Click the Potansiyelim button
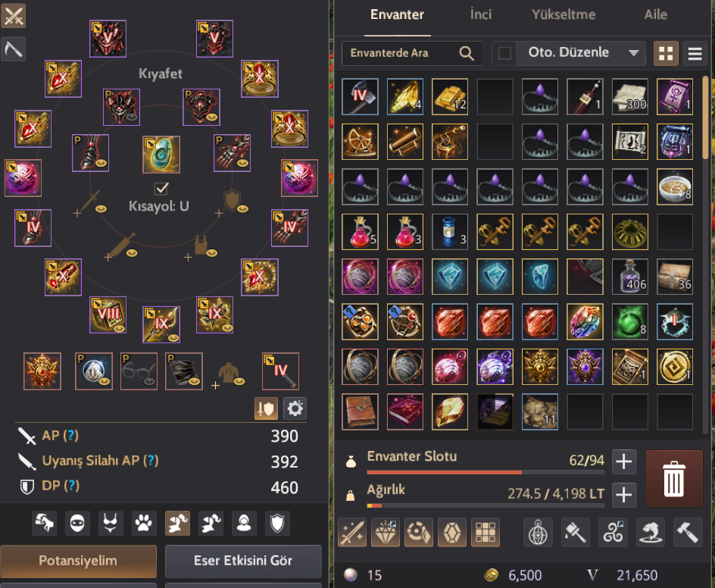Viewport: 715px width, 588px height. coord(78,561)
